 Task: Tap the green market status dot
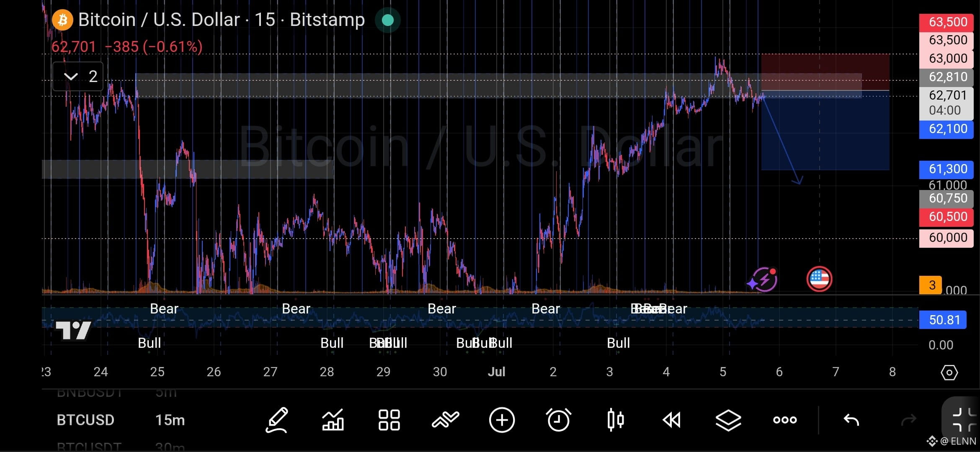[388, 20]
